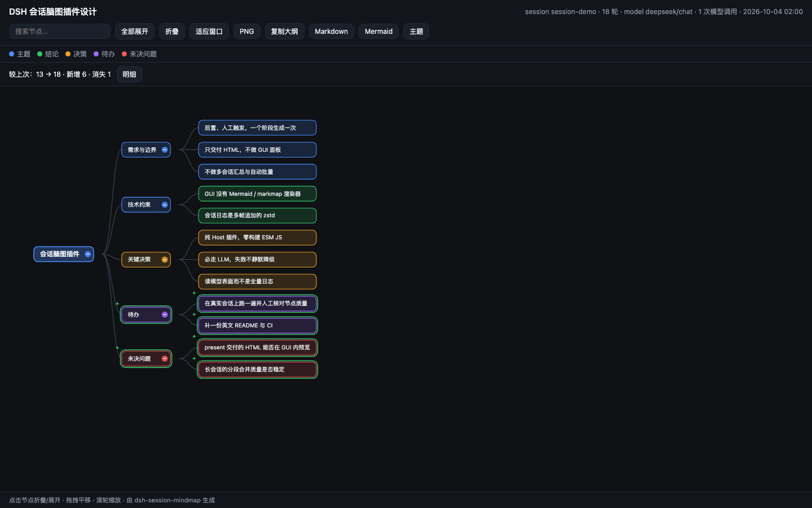Select node 长会话的分段合并质量是否稳定
The height and width of the screenshot is (508, 812).
click(257, 370)
